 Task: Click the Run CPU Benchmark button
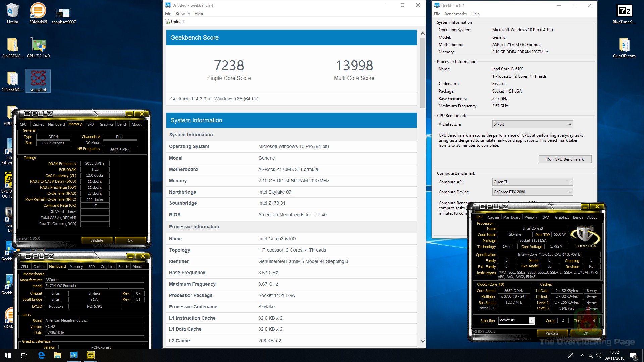(565, 159)
